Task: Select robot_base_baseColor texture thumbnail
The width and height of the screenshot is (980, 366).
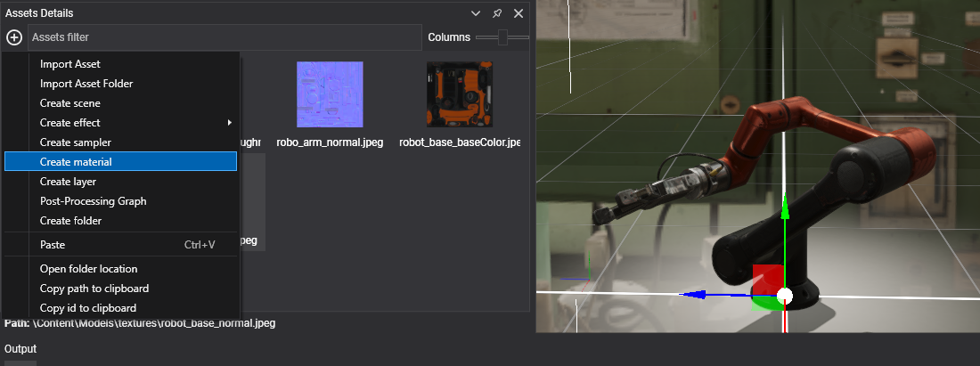Action: [x=459, y=94]
